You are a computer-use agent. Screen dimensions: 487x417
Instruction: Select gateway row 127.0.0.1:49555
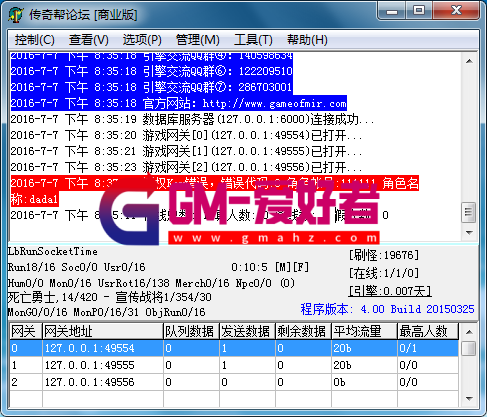coord(234,365)
